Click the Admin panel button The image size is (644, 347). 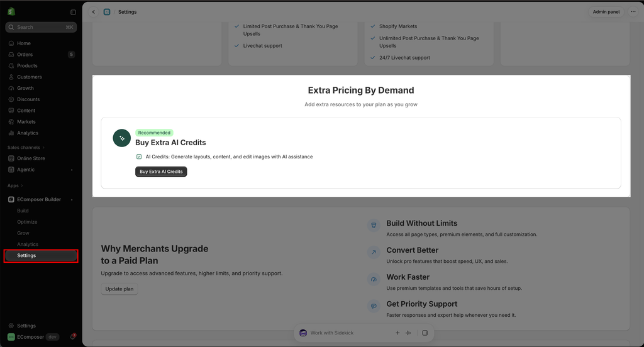click(606, 12)
